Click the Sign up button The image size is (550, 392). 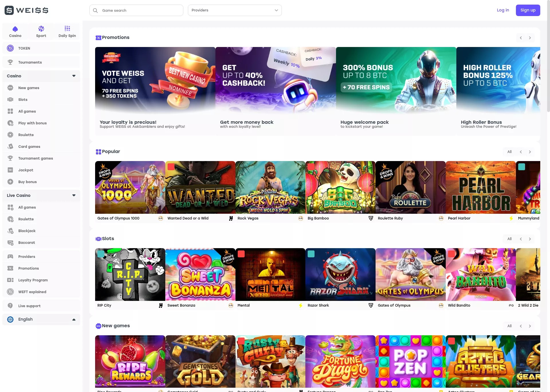pyautogui.click(x=528, y=10)
